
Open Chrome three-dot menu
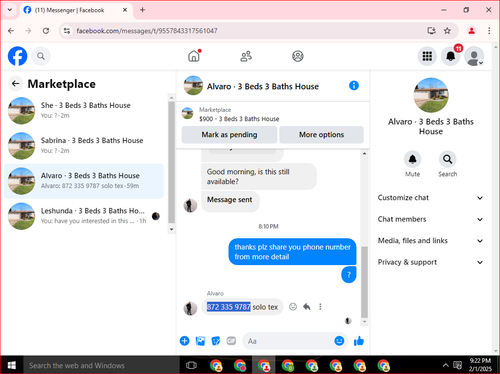click(489, 31)
